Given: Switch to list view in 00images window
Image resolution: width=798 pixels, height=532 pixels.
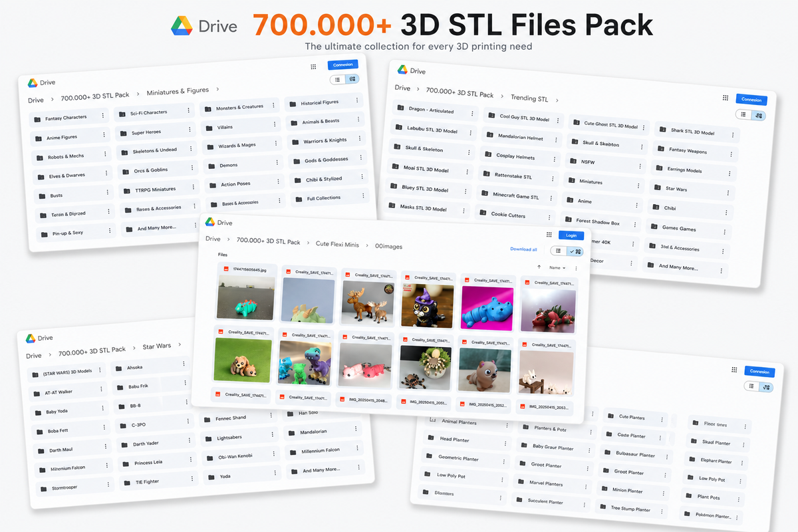Looking at the screenshot, I should coord(559,251).
